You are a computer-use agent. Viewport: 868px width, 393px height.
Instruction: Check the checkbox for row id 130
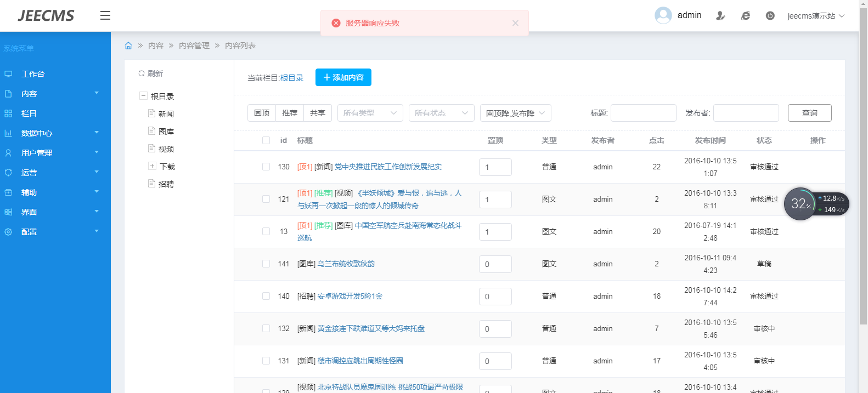click(x=266, y=167)
